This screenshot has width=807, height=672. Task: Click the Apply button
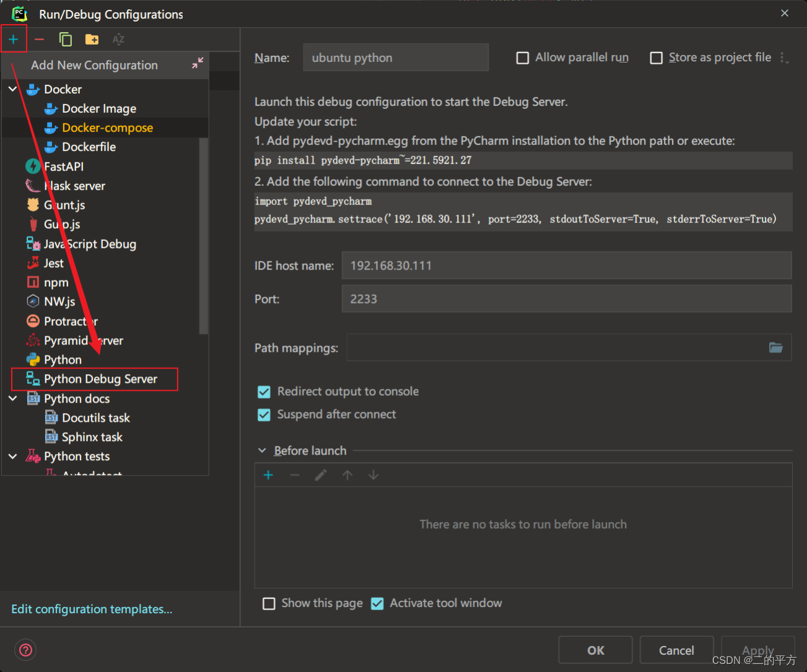point(757,650)
